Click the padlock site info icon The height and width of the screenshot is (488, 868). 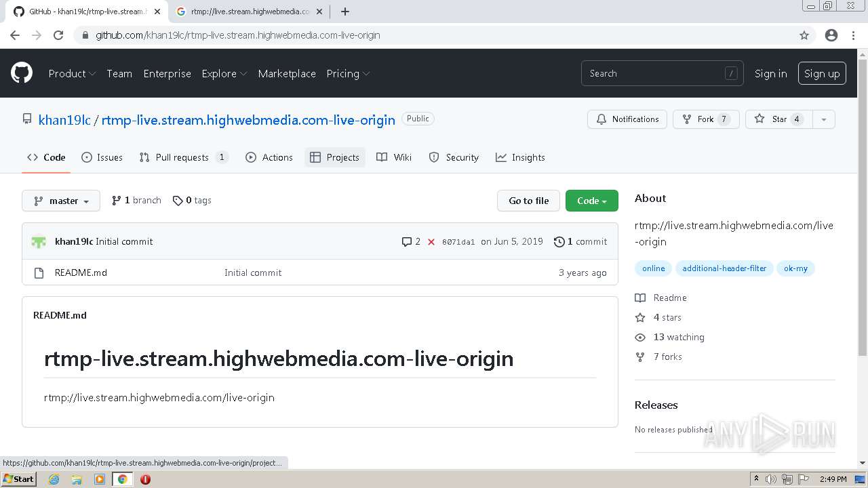coord(85,35)
